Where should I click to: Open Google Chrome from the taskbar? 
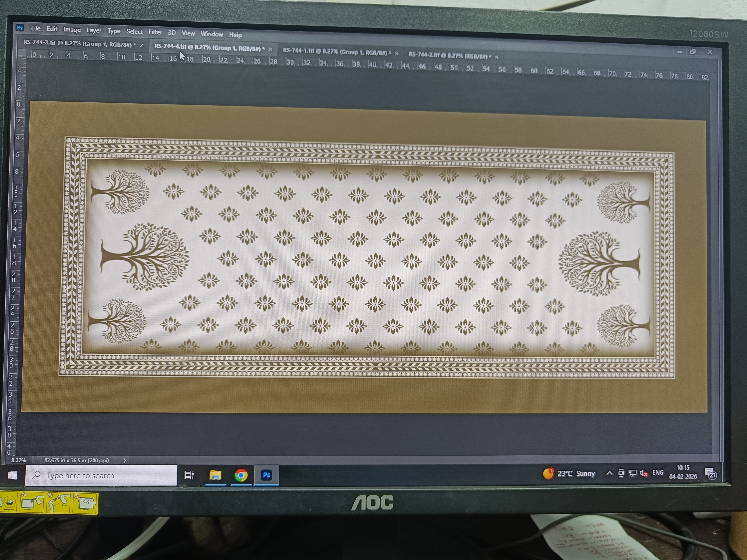241,475
